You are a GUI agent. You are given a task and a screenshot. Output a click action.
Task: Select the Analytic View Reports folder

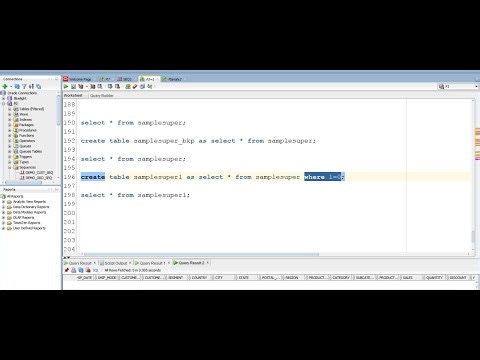29,202
